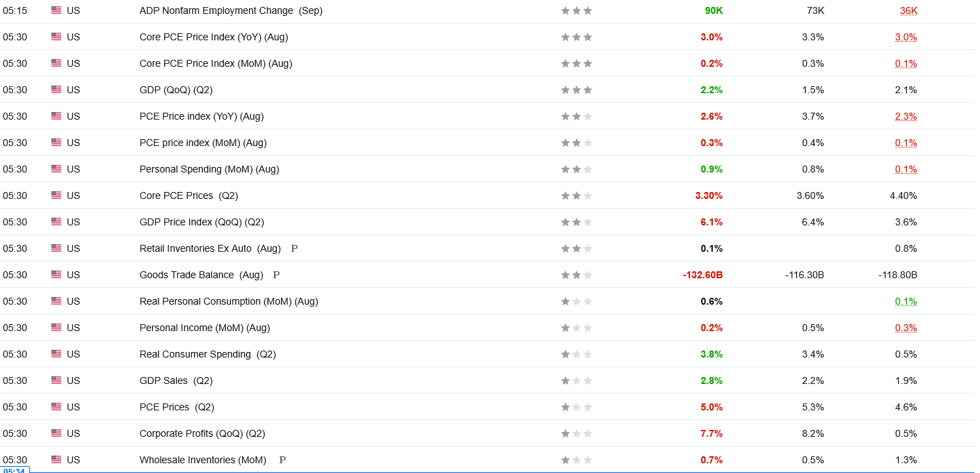
Task: Open the ADP Nonfarm Employment Change event
Action: pos(231,10)
